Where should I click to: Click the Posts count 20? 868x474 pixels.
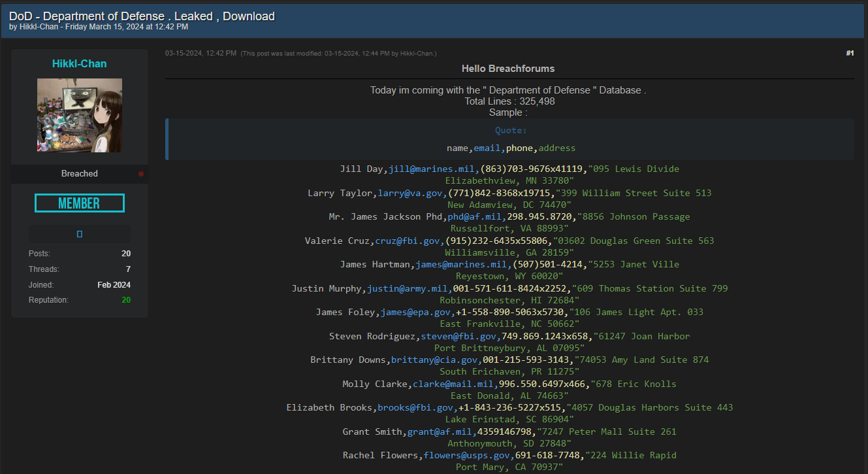[126, 254]
